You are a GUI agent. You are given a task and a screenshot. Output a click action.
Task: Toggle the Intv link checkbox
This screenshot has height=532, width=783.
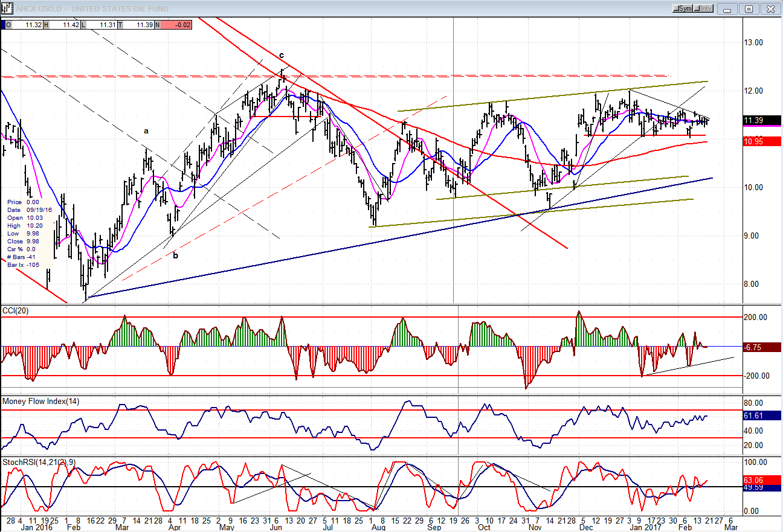pos(704,8)
